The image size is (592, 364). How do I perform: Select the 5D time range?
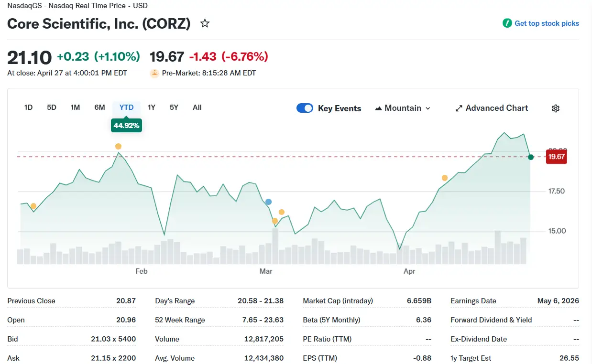pos(52,107)
